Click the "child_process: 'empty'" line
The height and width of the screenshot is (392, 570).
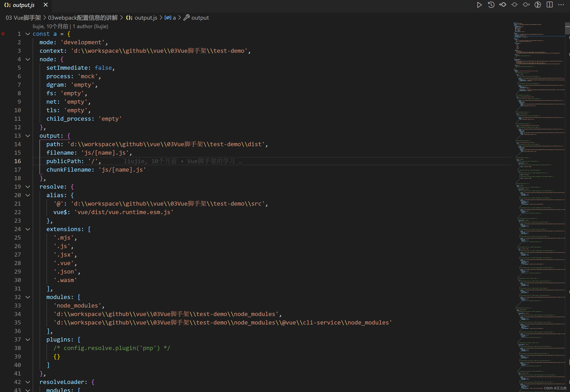pyautogui.click(x=84, y=119)
